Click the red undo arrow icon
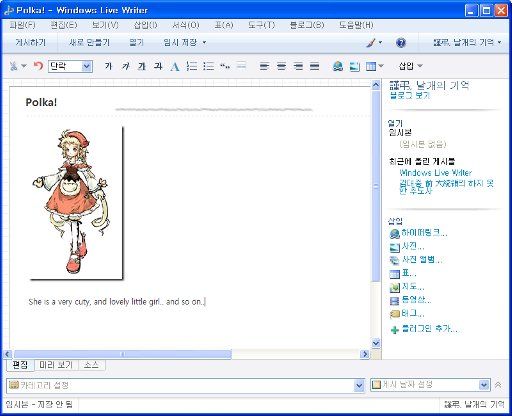The image size is (512, 416). click(38, 66)
